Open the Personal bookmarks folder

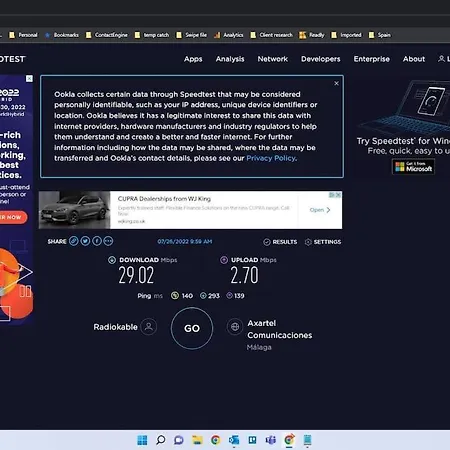[x=23, y=35]
